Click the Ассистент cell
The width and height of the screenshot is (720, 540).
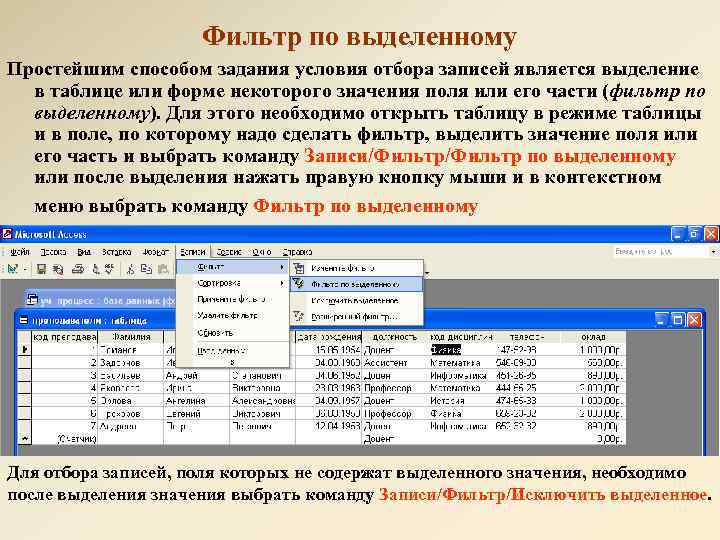point(395,363)
